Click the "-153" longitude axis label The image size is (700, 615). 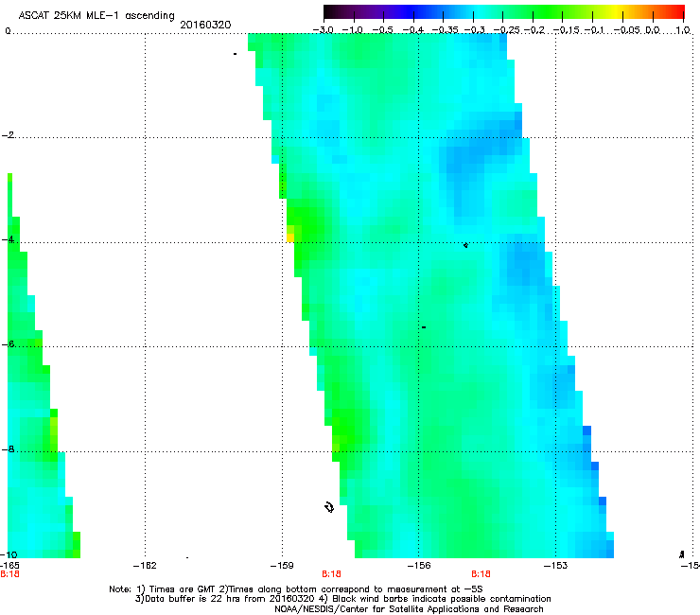pos(556,566)
